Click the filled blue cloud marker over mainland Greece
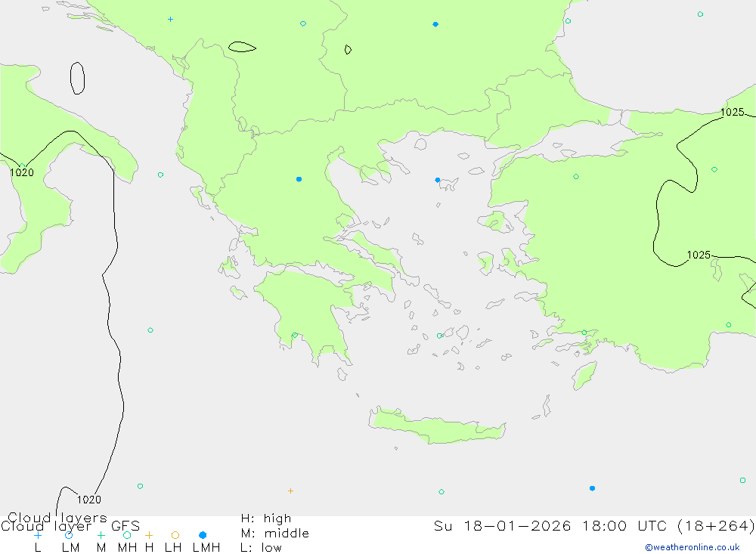 pos(299,179)
